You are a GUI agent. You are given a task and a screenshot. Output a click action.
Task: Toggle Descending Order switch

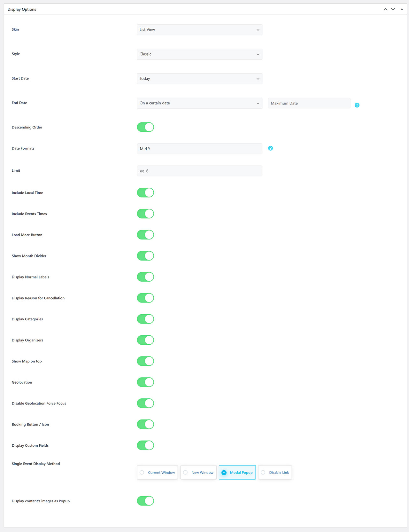pos(145,127)
